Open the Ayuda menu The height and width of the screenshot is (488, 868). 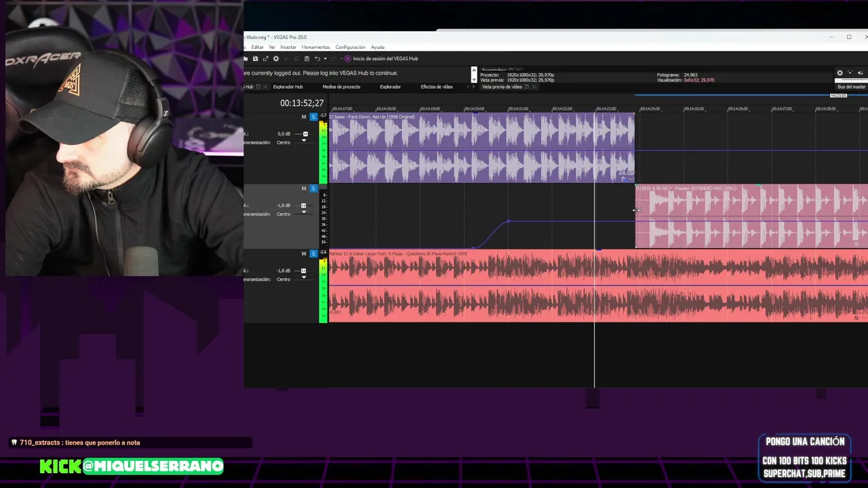[378, 47]
